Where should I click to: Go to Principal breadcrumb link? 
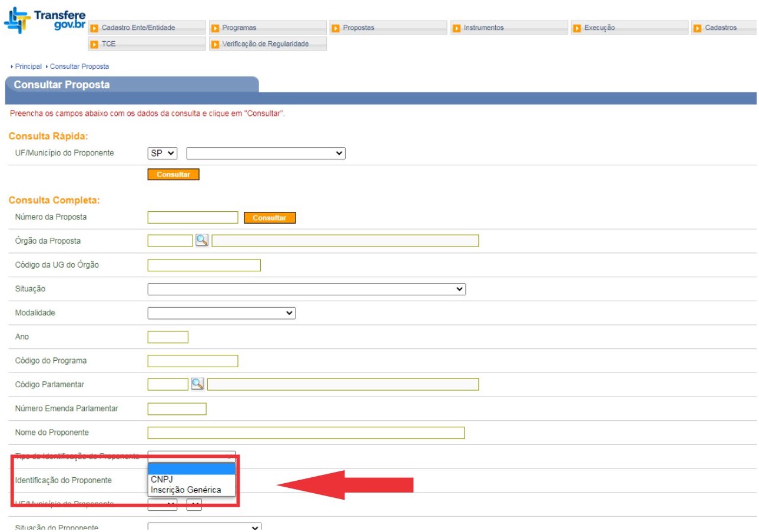pyautogui.click(x=28, y=66)
